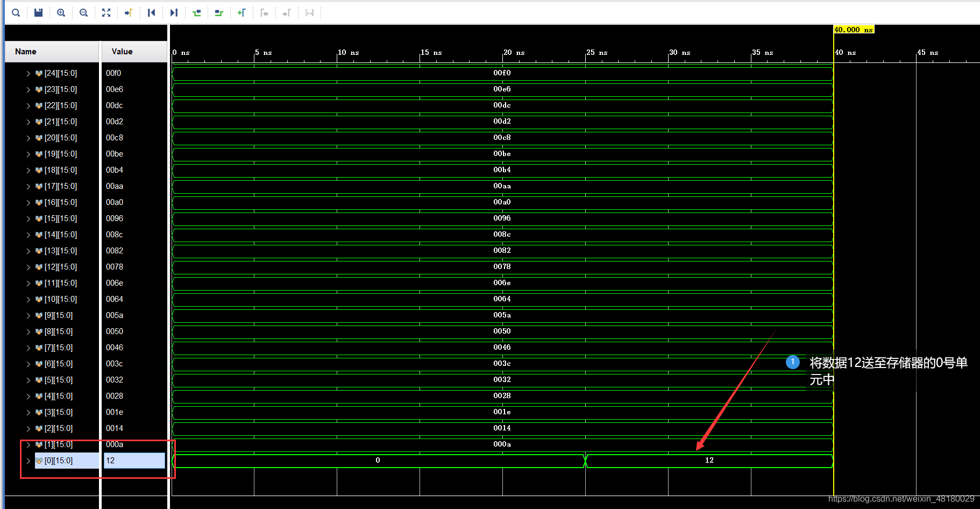Jump the view to the cursor
Screen dimensions: 980x509
coord(129,12)
